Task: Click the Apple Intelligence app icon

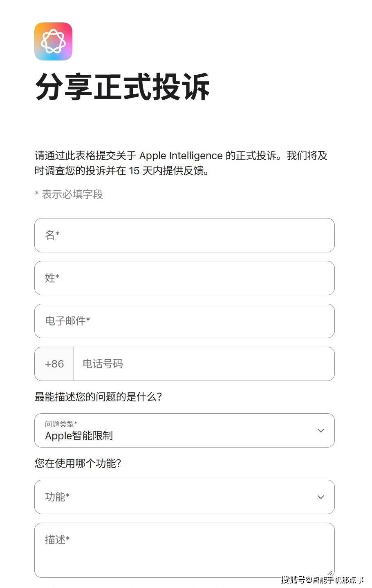Action: point(53,41)
